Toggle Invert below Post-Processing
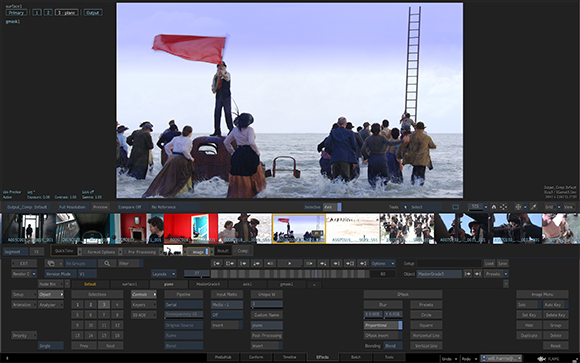 click(x=266, y=346)
